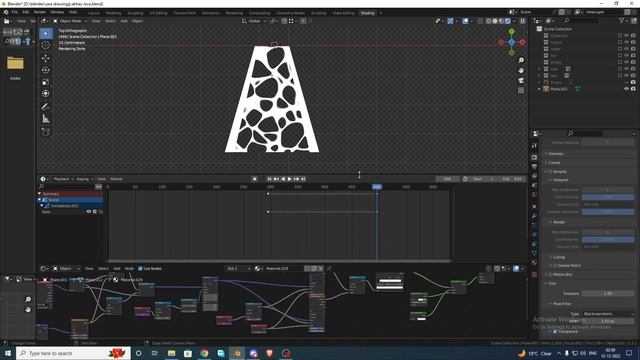
Task: Select the Transform tool
Action: click(x=46, y=93)
